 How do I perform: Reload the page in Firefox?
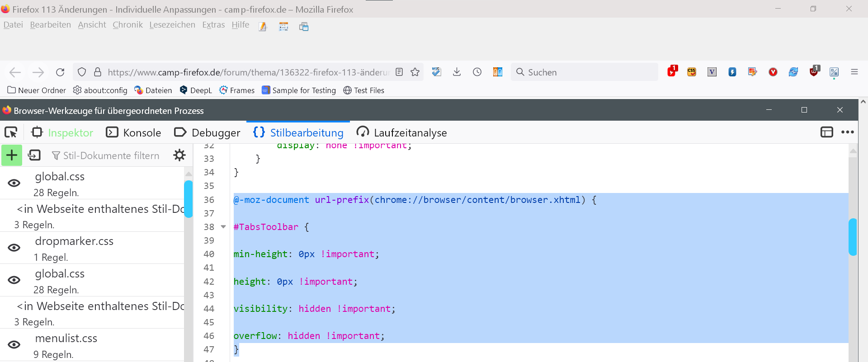pyautogui.click(x=60, y=72)
